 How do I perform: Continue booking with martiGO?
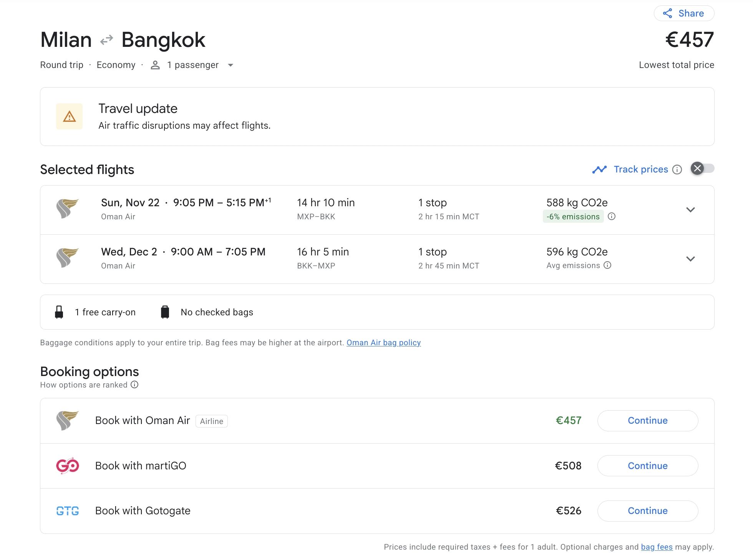[x=647, y=466]
